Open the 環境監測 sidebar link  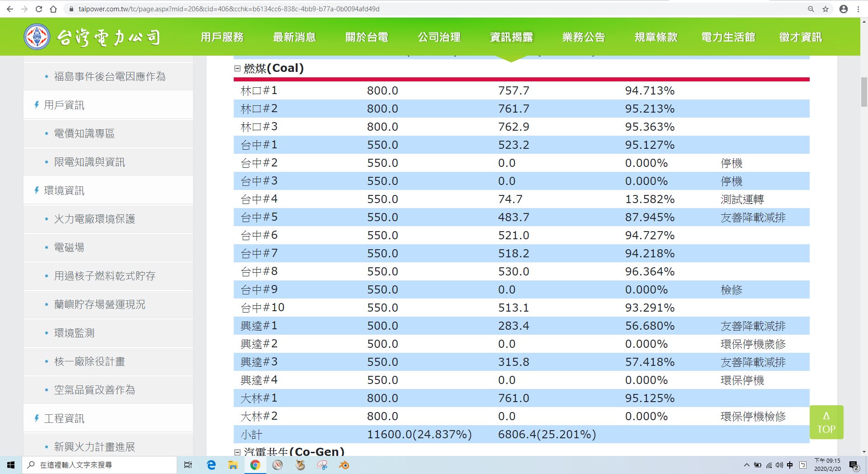[x=74, y=333]
